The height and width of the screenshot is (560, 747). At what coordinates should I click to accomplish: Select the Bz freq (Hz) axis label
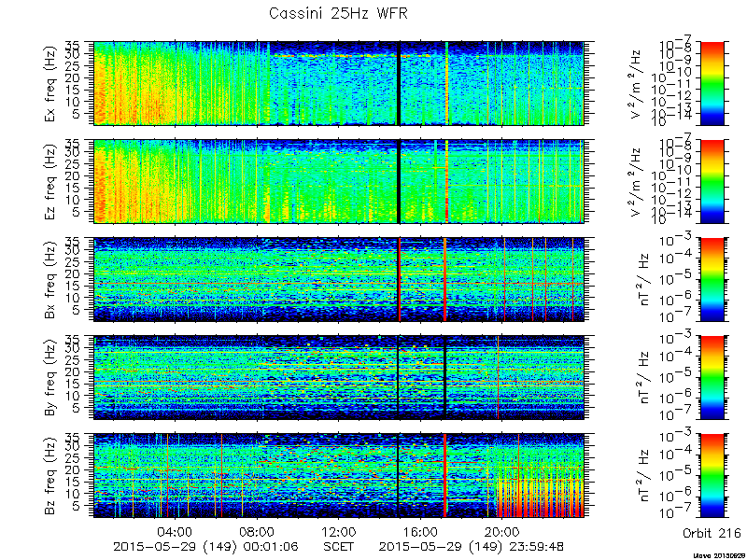click(51, 476)
